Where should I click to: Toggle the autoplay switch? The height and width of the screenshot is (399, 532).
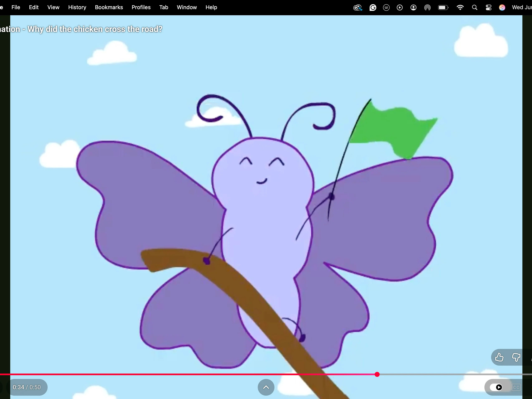point(496,387)
